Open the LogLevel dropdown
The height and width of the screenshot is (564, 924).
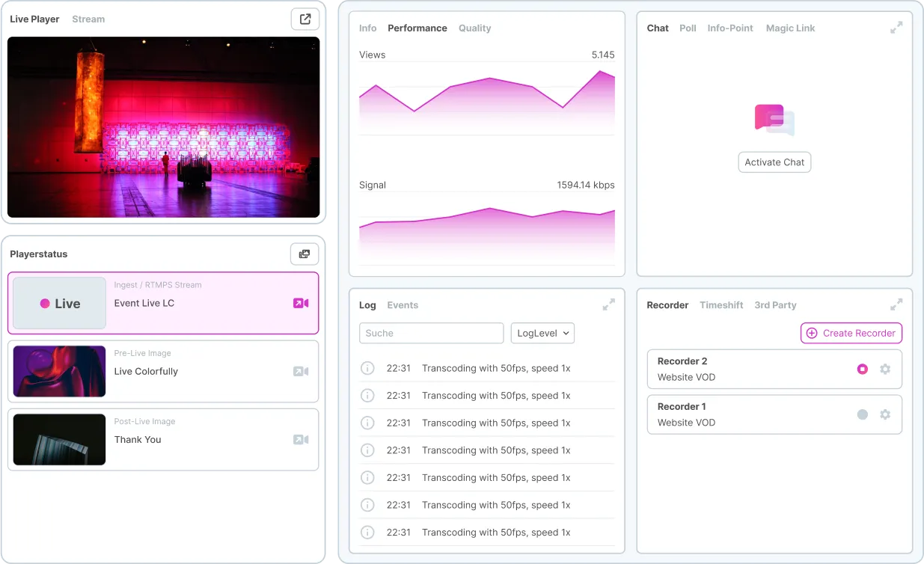click(542, 333)
